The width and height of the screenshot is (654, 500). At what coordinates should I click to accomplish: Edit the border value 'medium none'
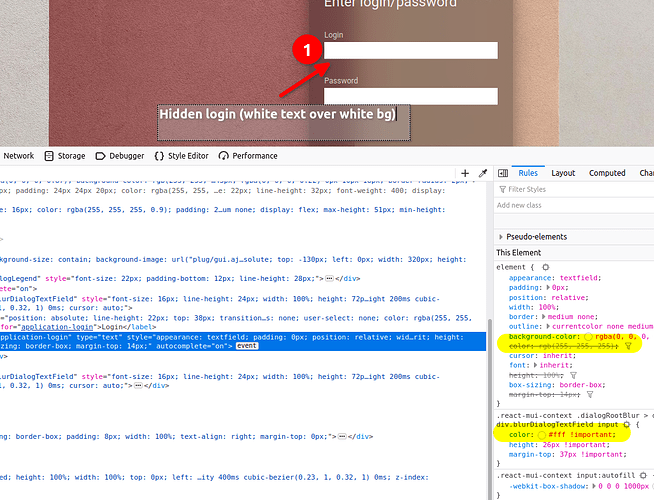click(572, 317)
